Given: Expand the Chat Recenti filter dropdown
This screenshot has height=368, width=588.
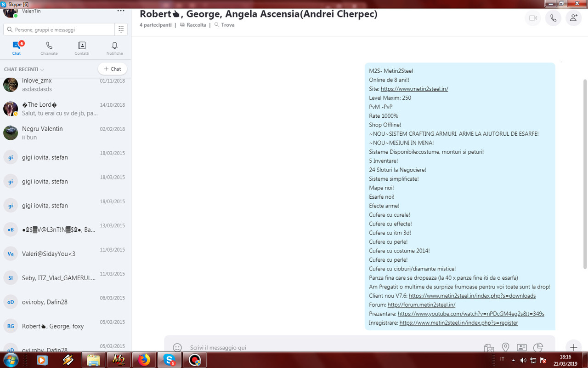Looking at the screenshot, I should (x=24, y=69).
